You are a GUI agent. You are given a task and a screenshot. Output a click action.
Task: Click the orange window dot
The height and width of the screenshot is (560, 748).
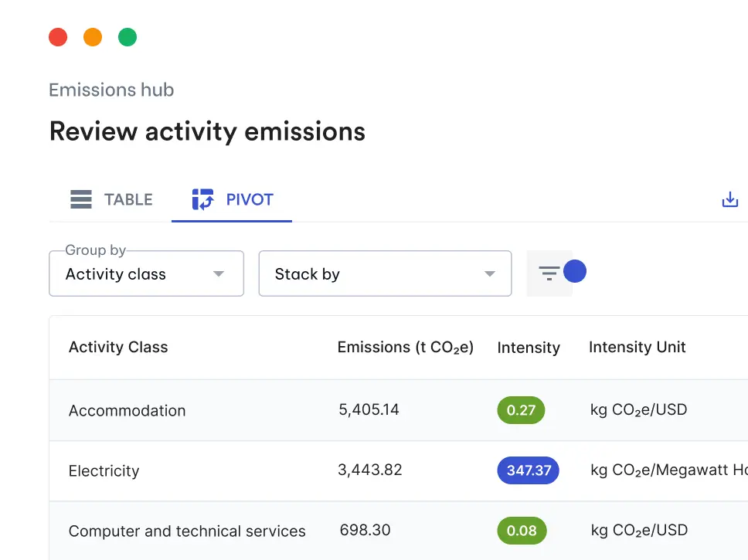(93, 36)
